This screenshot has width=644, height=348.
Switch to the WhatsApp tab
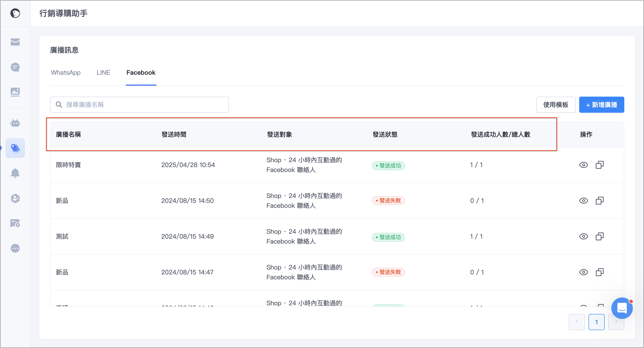point(66,72)
